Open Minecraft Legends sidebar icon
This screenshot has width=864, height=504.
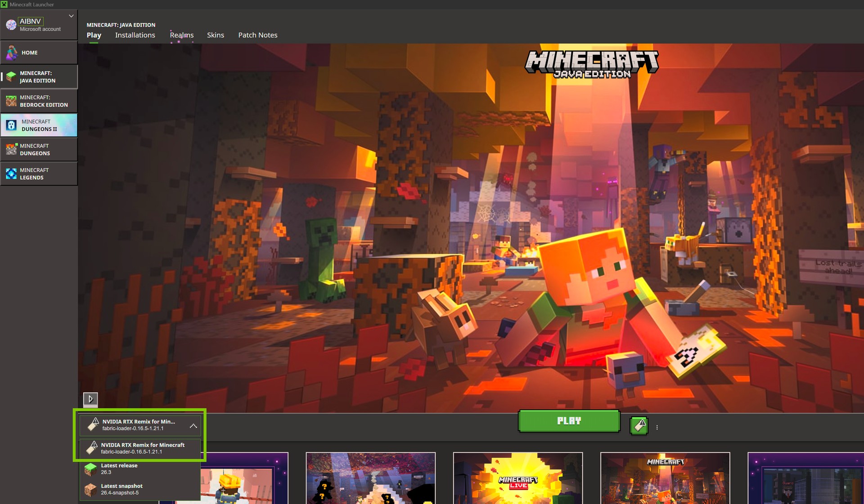click(x=11, y=174)
